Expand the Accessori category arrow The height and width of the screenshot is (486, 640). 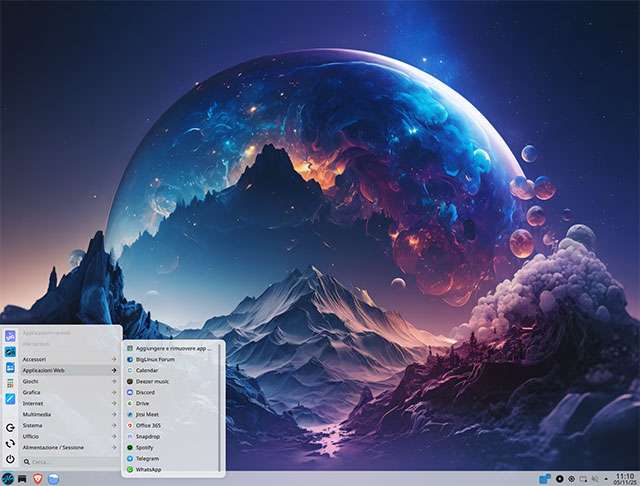[114, 359]
